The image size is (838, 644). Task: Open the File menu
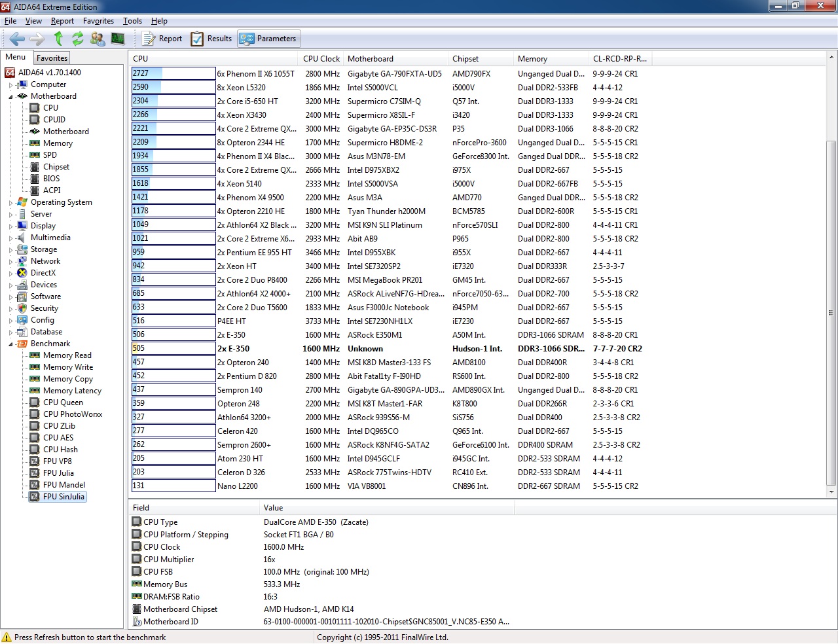pos(10,21)
